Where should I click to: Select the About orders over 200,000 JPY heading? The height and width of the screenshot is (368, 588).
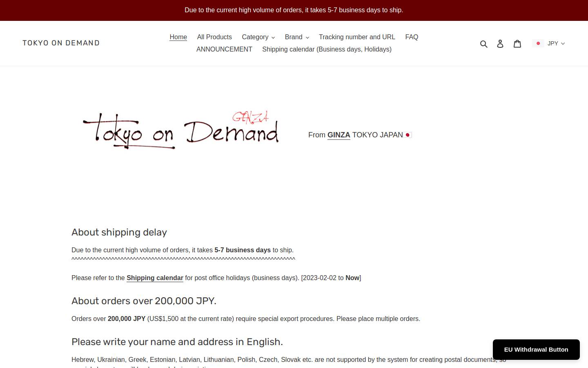144,301
